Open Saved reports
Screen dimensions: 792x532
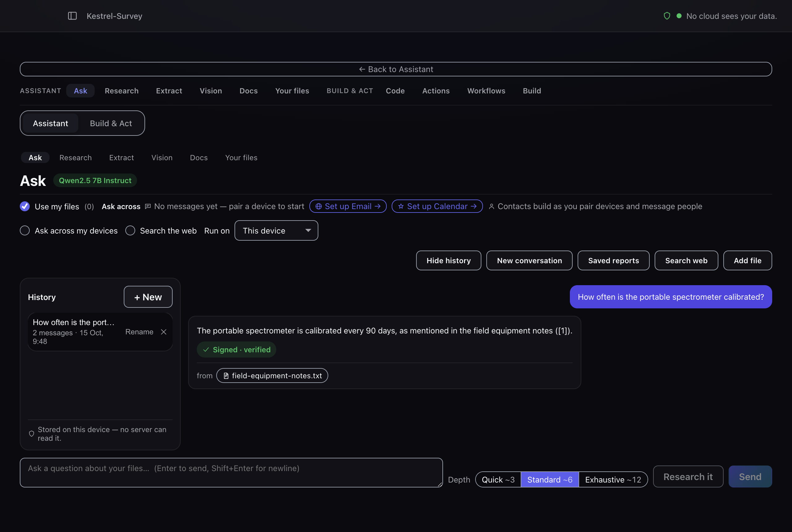tap(613, 260)
